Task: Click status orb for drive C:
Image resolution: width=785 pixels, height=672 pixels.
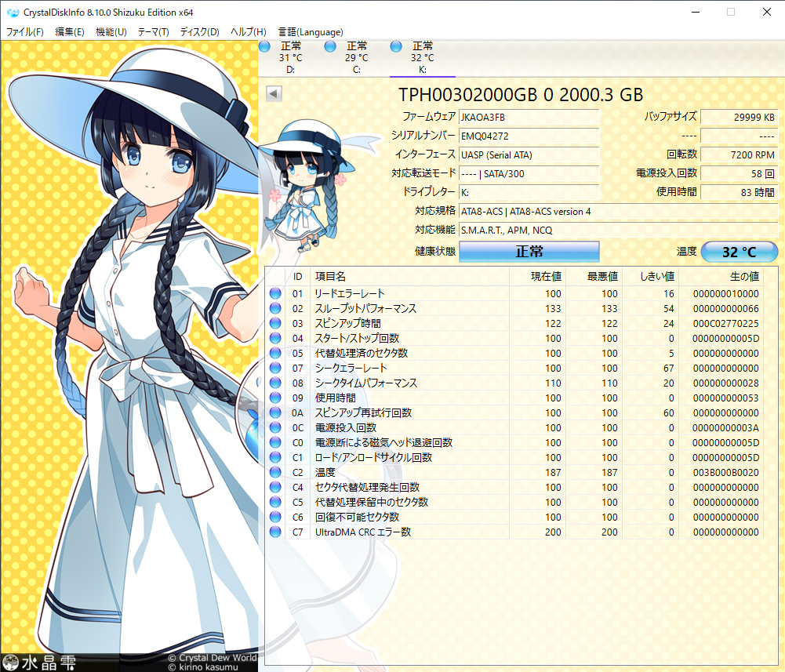Action: [330, 47]
